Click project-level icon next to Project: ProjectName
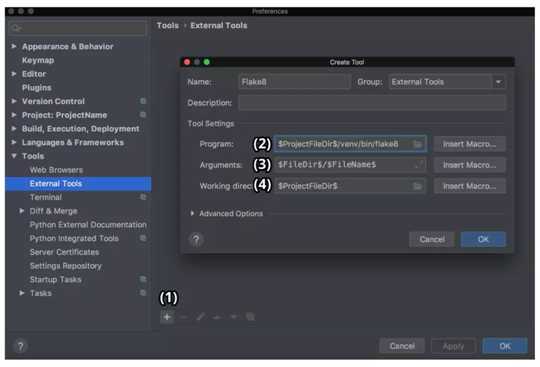 (x=143, y=114)
